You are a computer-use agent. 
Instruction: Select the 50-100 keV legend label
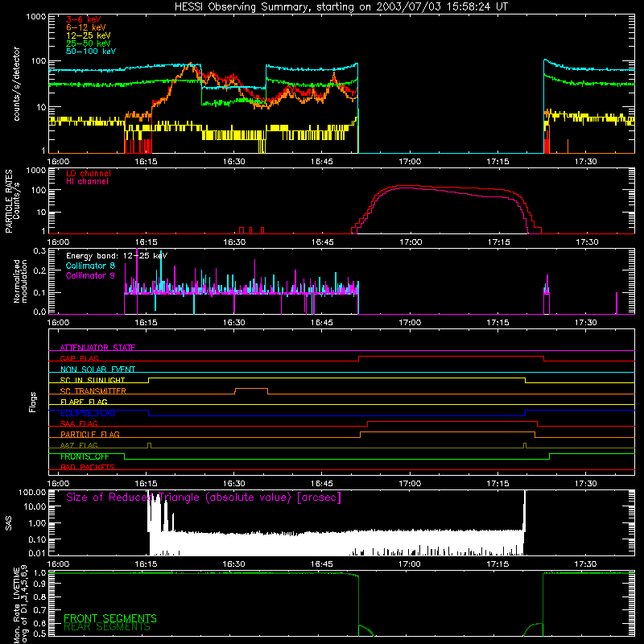tap(91, 51)
